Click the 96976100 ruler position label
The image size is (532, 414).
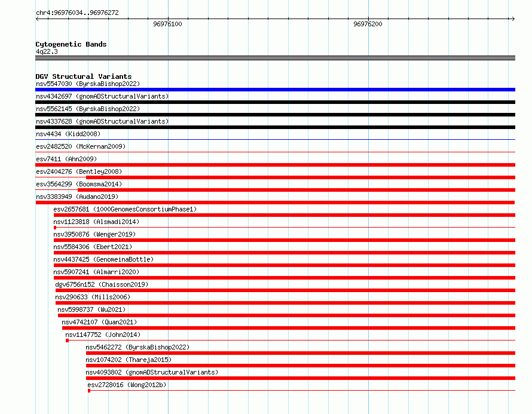[167, 24]
